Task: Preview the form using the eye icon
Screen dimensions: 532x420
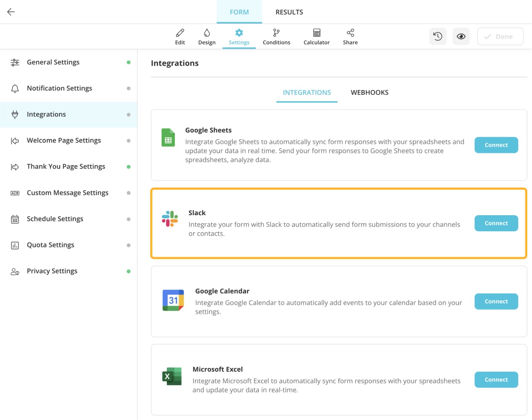Action: pyautogui.click(x=461, y=36)
